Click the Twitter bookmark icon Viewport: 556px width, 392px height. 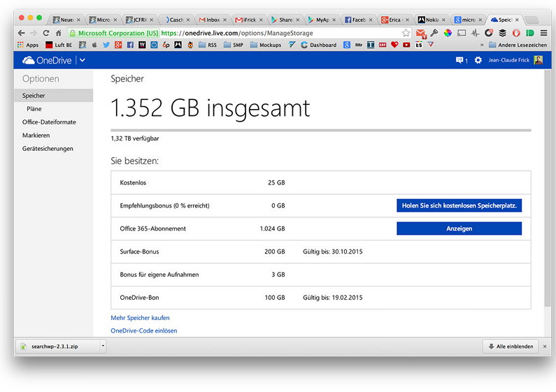tap(106, 45)
